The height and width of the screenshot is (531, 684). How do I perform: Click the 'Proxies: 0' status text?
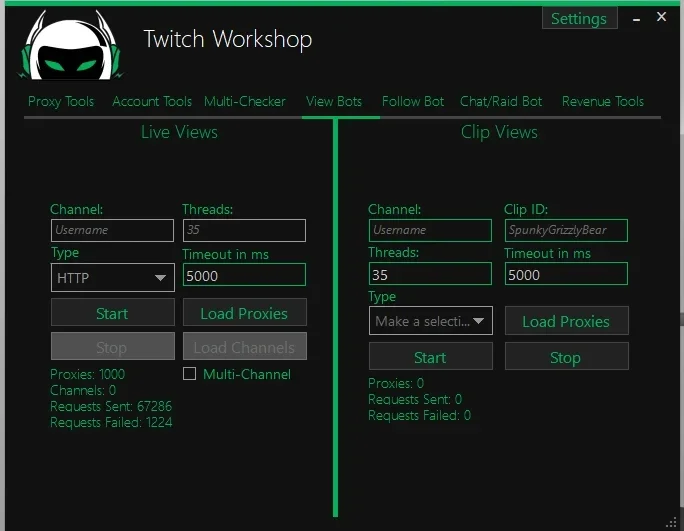(396, 384)
